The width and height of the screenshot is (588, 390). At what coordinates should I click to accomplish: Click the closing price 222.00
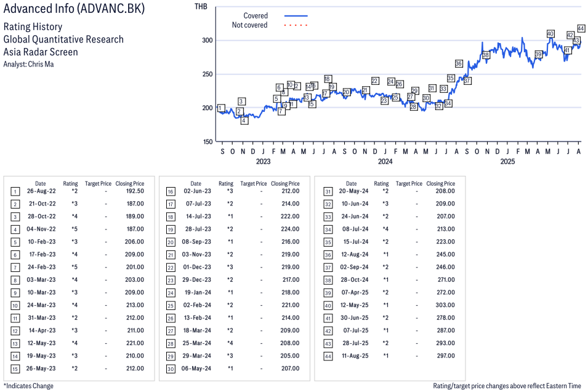(291, 217)
